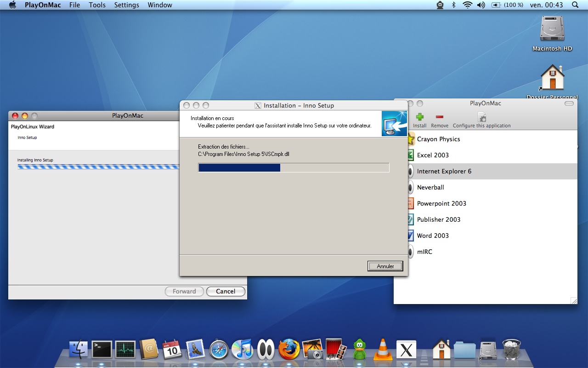This screenshot has height=368, width=588.
Task: Click the Remove toolbar icon
Action: [x=440, y=120]
